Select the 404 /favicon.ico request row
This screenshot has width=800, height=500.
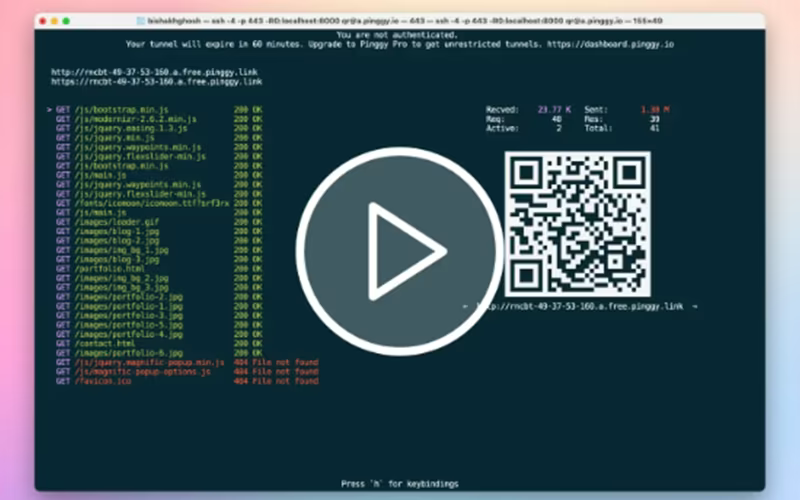(x=187, y=381)
